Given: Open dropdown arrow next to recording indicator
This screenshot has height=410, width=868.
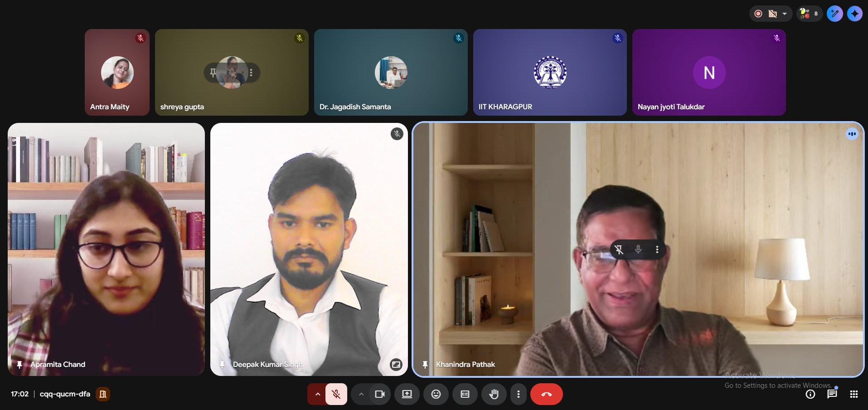Looking at the screenshot, I should tap(785, 14).
